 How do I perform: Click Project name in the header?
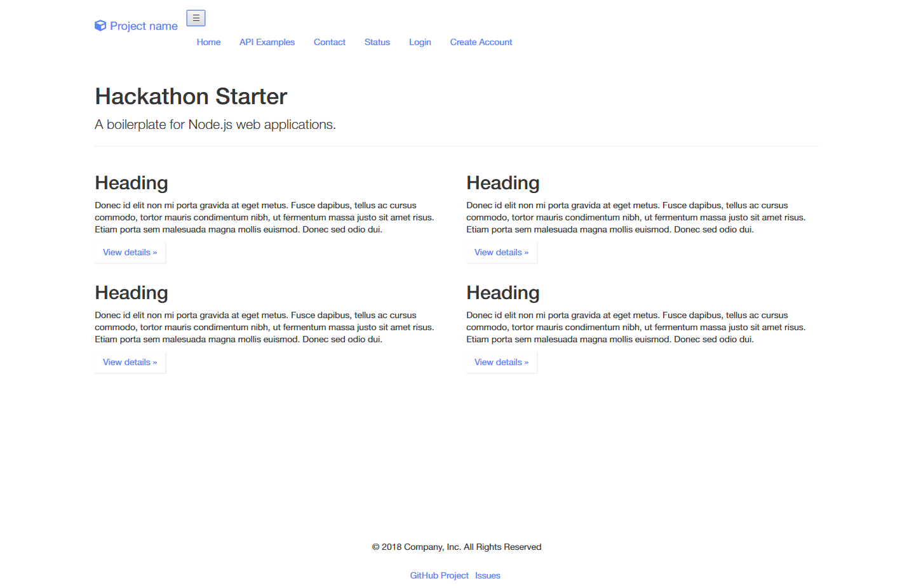click(143, 25)
